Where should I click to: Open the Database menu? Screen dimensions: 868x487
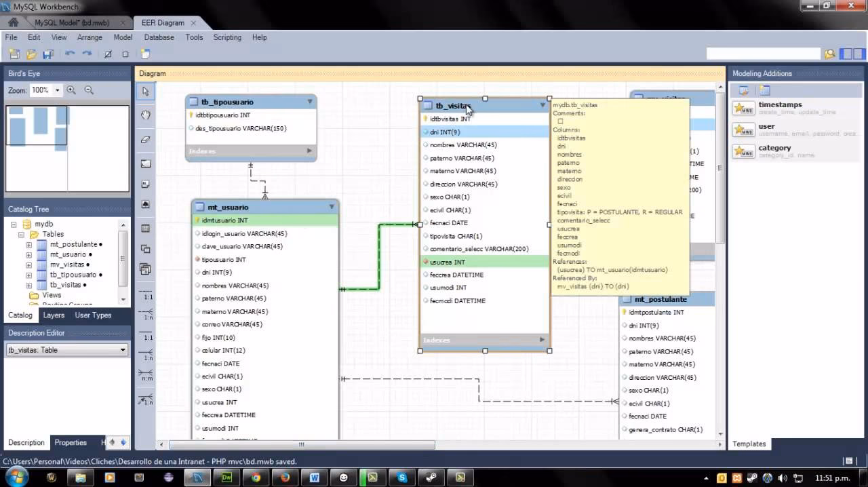[x=159, y=37]
